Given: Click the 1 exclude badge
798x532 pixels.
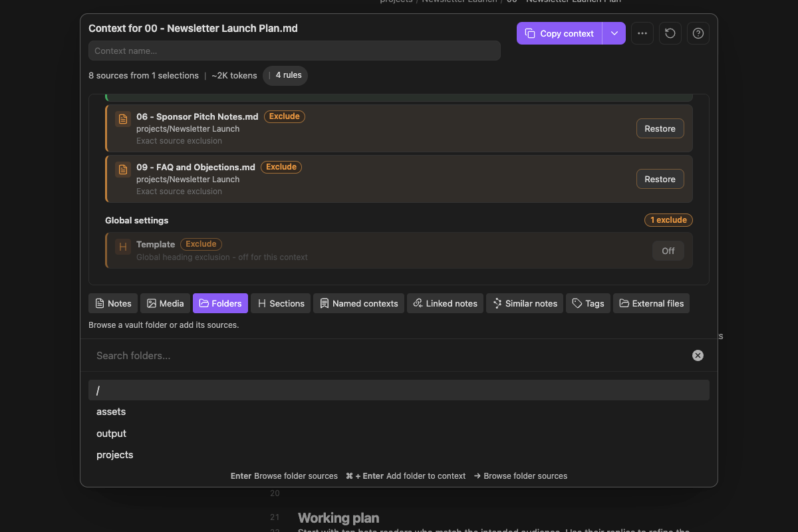Looking at the screenshot, I should point(668,220).
